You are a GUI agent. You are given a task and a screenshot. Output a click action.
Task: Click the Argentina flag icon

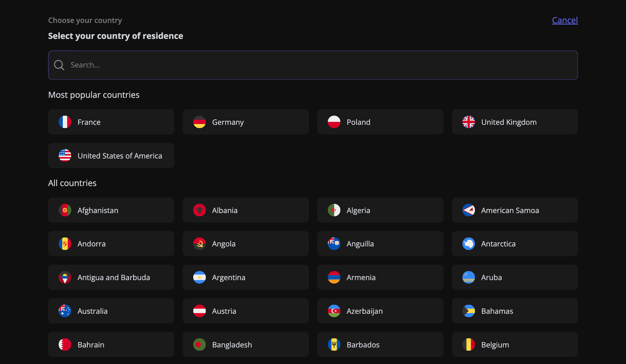[x=200, y=277]
